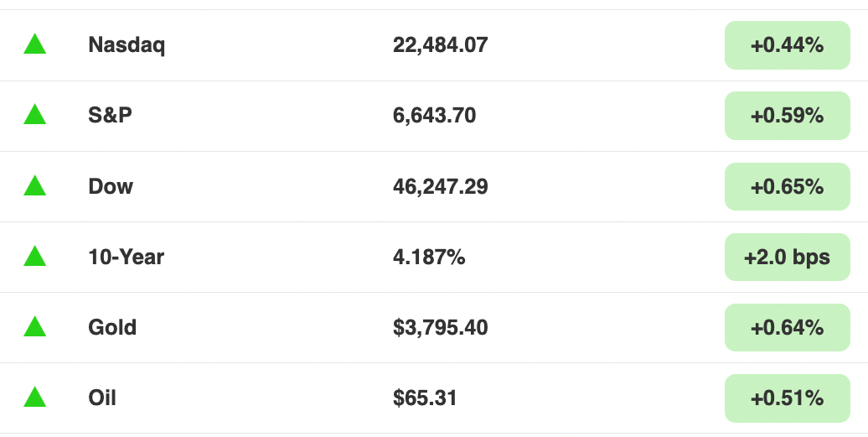The width and height of the screenshot is (868, 437).
Task: Select the S&P index label
Action: (x=110, y=115)
